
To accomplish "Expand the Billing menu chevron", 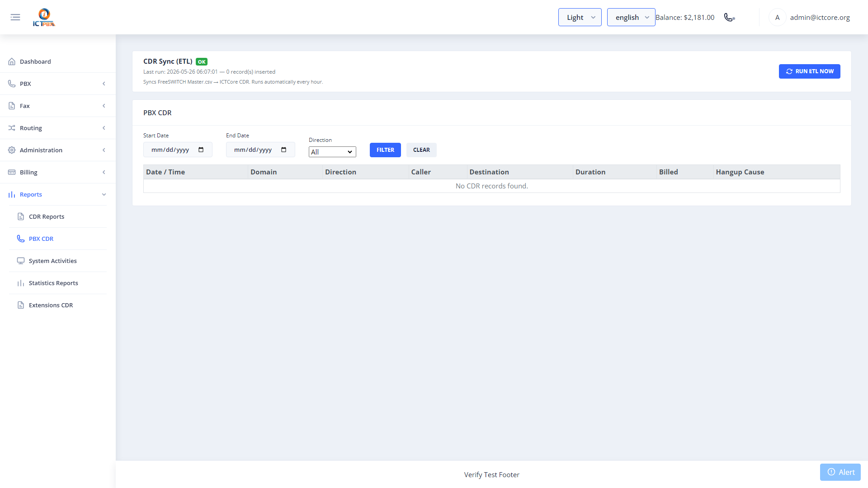I will pos(104,172).
